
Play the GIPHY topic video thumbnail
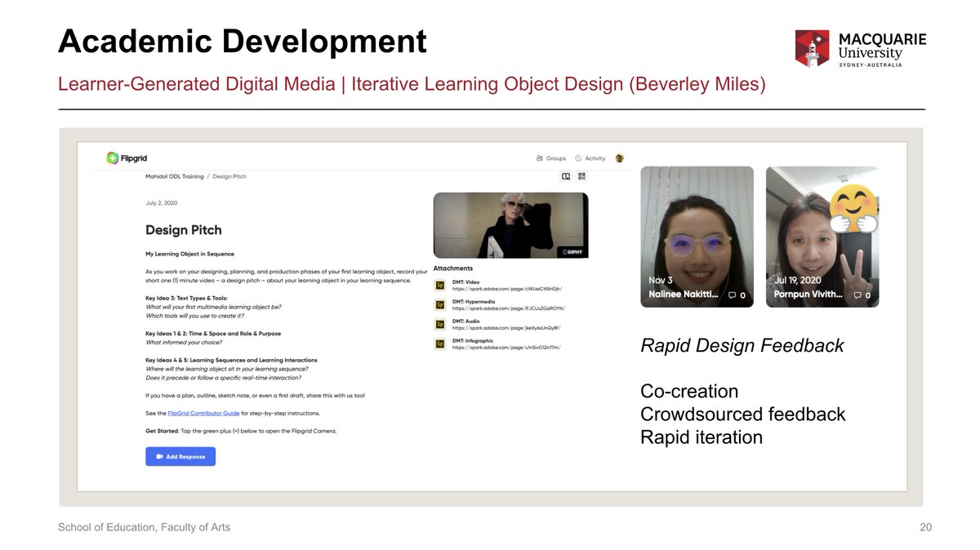coord(510,225)
